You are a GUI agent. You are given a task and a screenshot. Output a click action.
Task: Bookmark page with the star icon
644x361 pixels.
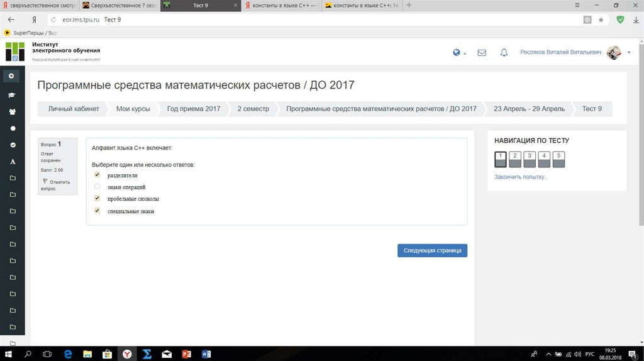601,19
